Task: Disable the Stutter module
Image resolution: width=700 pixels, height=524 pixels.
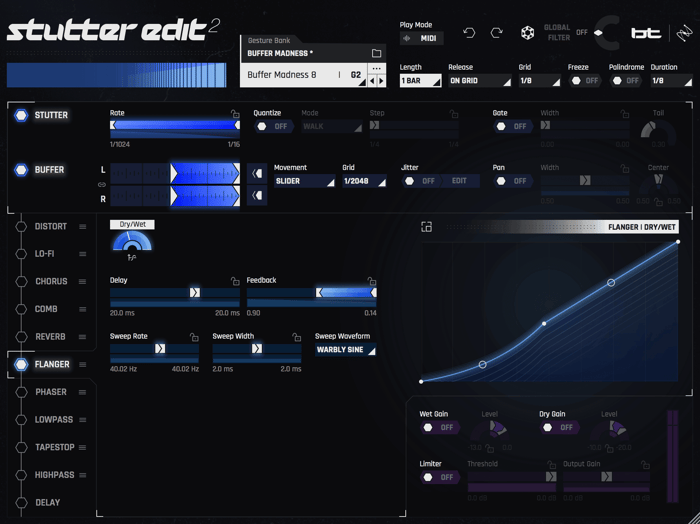Action: point(21,115)
